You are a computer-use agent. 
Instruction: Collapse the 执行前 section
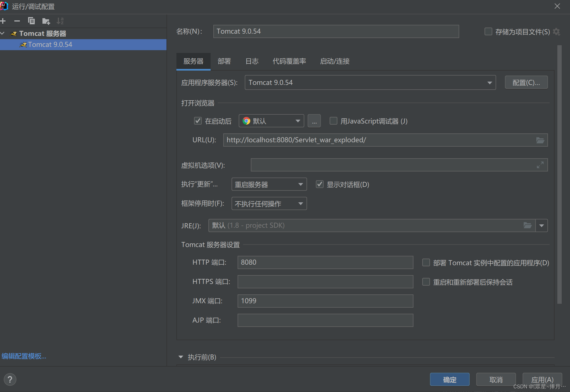point(181,357)
